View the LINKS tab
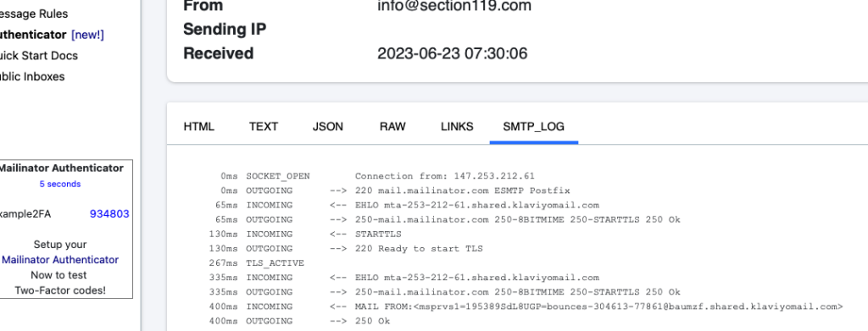868x331 pixels. click(457, 126)
